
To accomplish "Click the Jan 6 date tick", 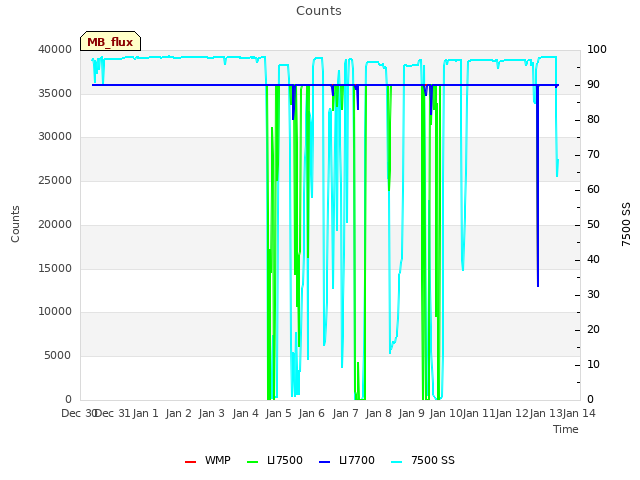I will pyautogui.click(x=311, y=414).
